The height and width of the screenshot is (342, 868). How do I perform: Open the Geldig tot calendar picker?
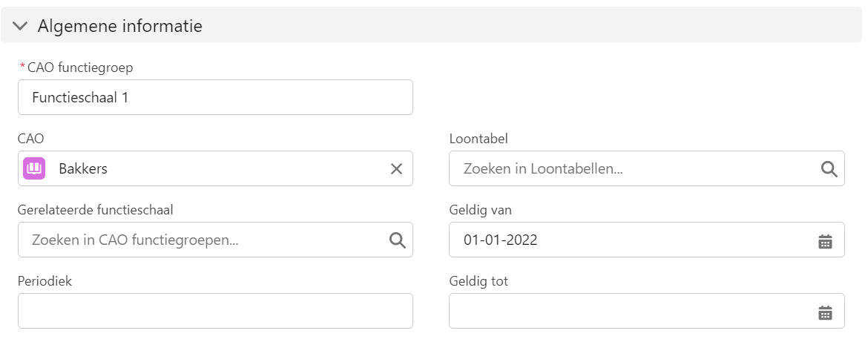click(826, 312)
